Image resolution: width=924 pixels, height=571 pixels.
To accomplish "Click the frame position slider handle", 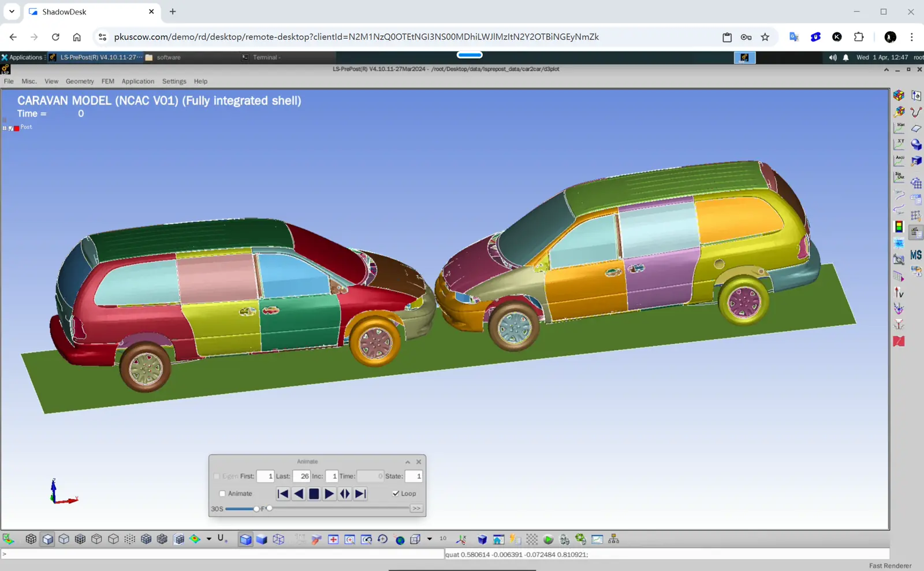I will coord(269,509).
